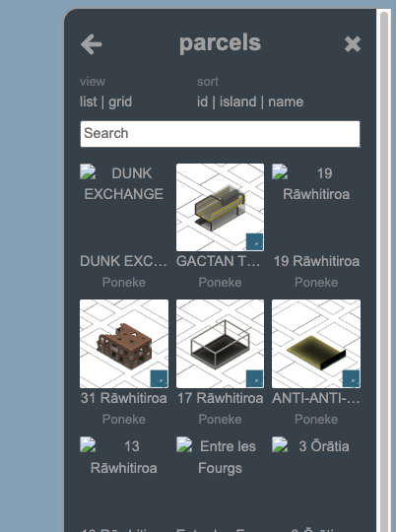Open the 31 Rāwhitiroa parcel thumbnail
The image size is (396, 532).
tap(124, 344)
